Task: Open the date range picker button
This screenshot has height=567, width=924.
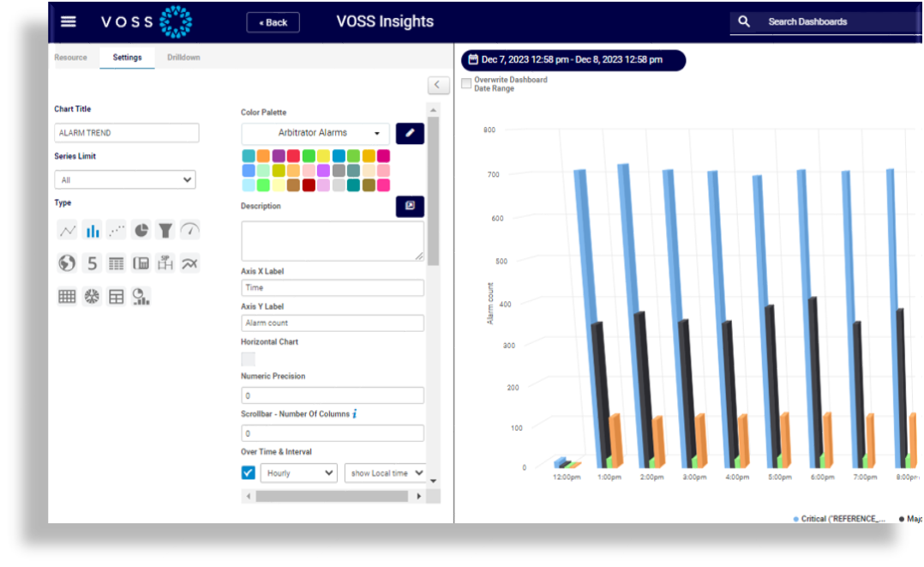Action: coord(573,60)
